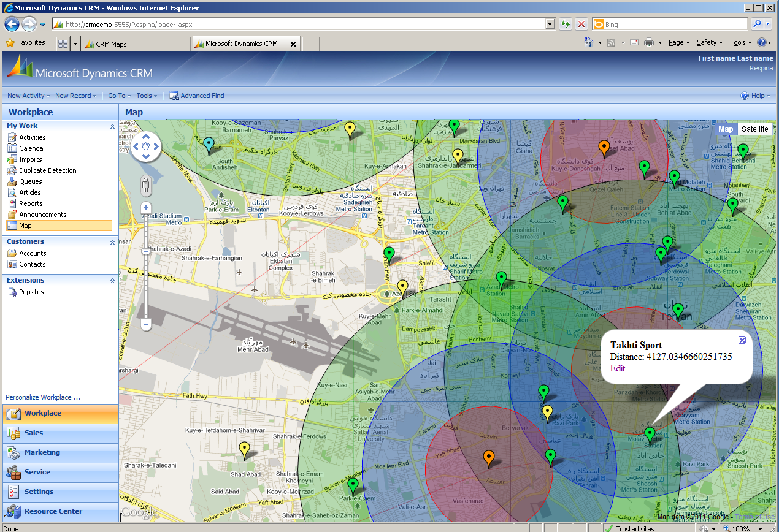Click the map pan control
This screenshot has width=779, height=532.
click(x=146, y=146)
